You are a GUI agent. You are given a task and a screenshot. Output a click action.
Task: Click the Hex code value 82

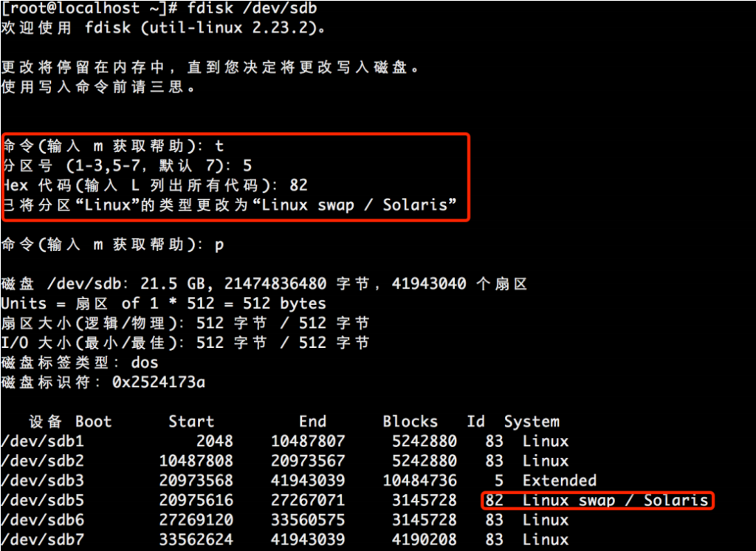tap(298, 185)
